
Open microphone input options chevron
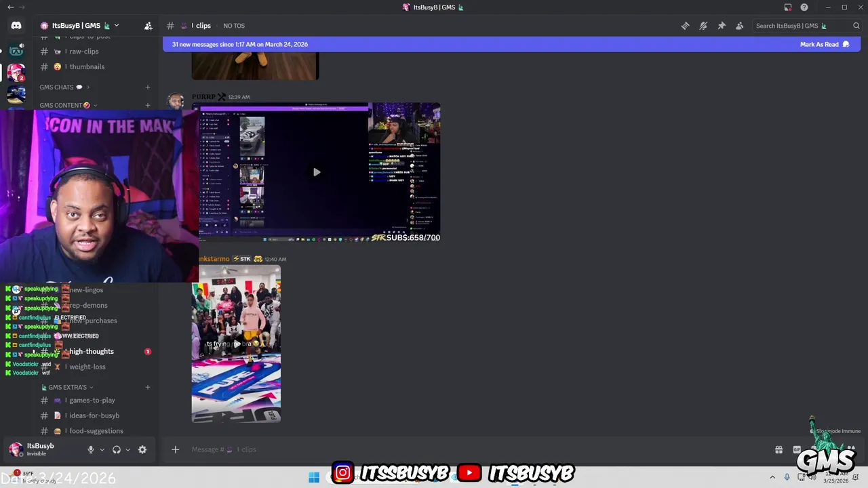(x=102, y=449)
